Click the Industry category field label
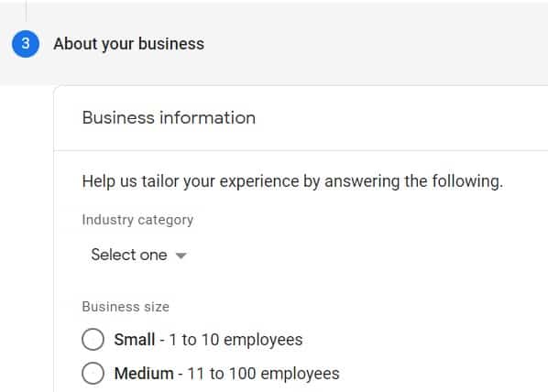The width and height of the screenshot is (548, 392). point(137,220)
